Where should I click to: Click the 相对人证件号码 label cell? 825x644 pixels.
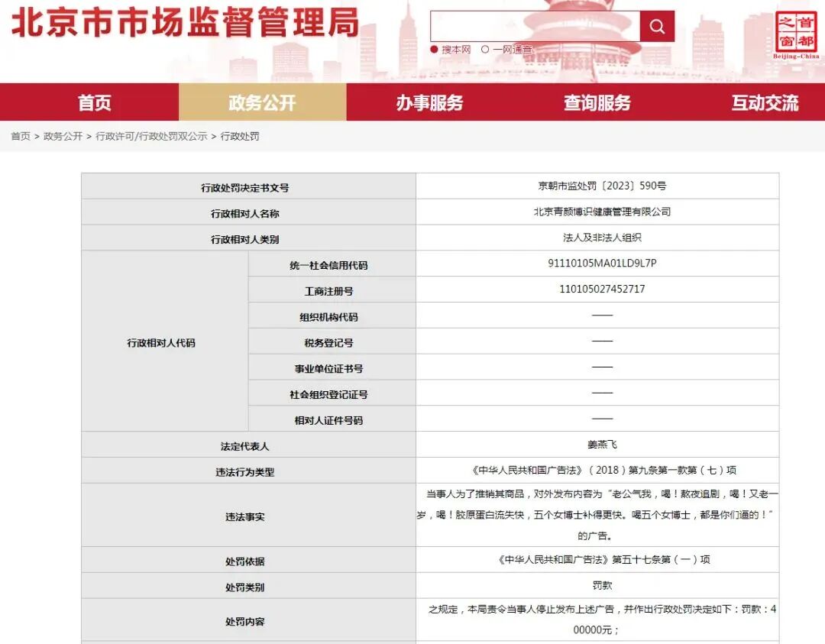tap(332, 419)
